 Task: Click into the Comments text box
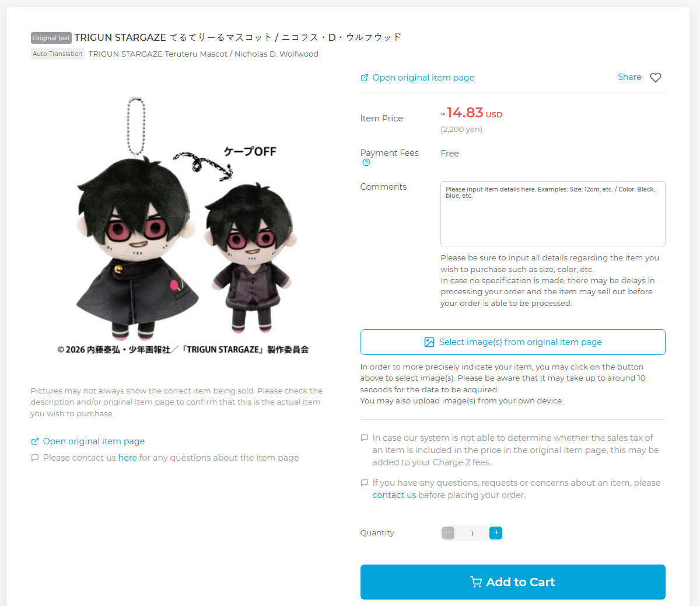click(553, 214)
